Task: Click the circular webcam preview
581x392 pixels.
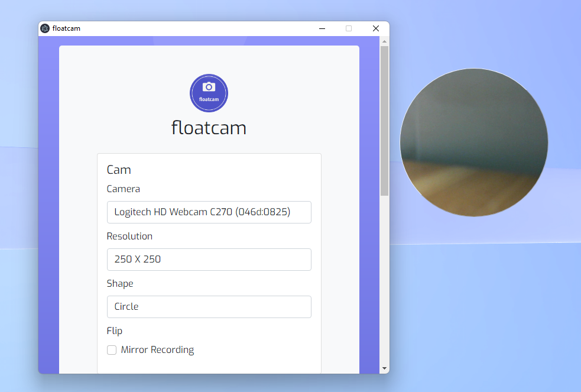Action: (473, 142)
